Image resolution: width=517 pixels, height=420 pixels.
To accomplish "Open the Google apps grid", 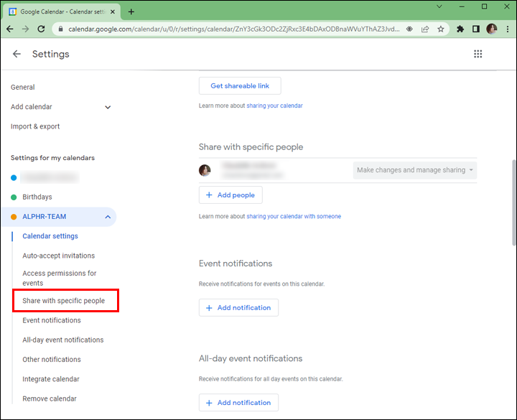I will click(x=478, y=54).
